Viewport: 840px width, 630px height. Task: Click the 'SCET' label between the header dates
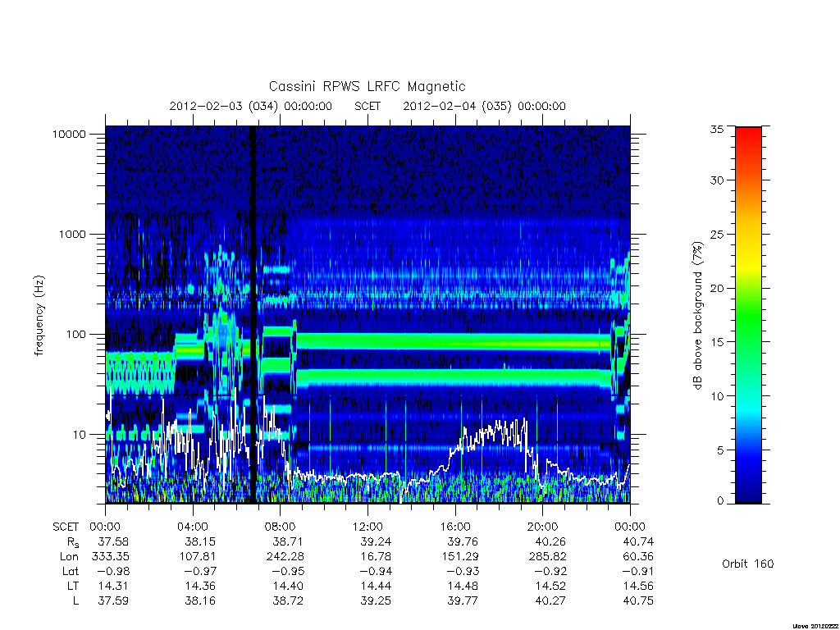(367, 106)
